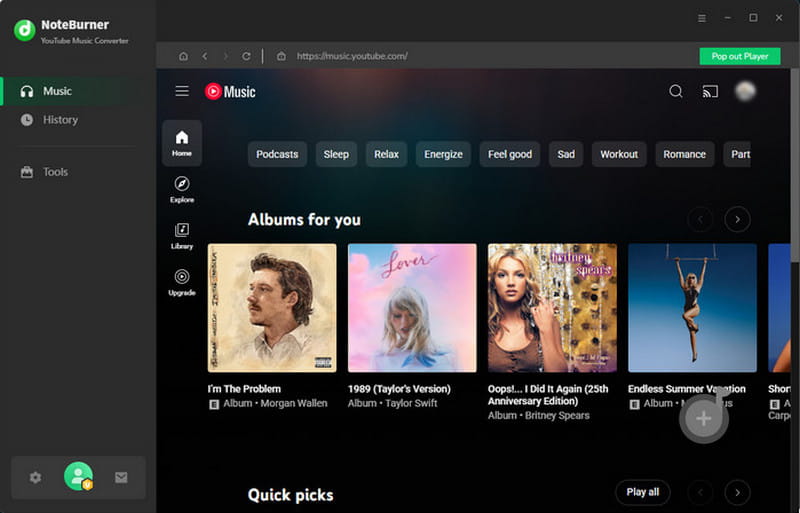Click the floating add-music plus button
The height and width of the screenshot is (513, 800).
pyautogui.click(x=704, y=419)
